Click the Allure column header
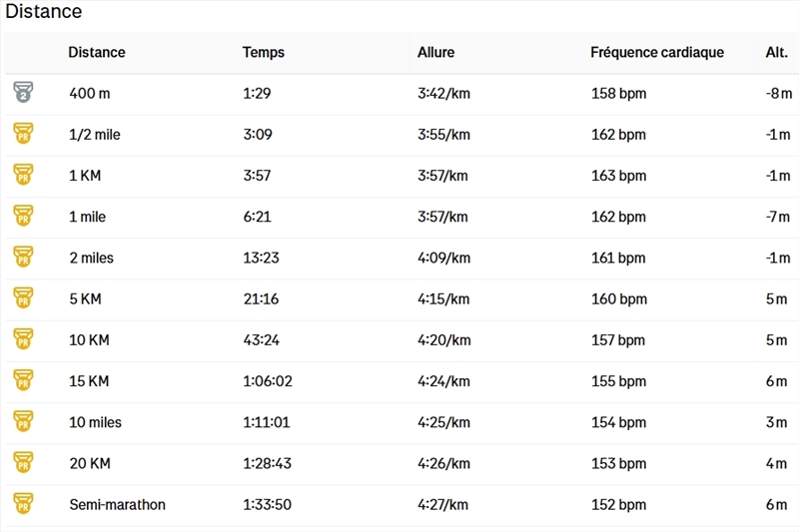 tap(435, 53)
